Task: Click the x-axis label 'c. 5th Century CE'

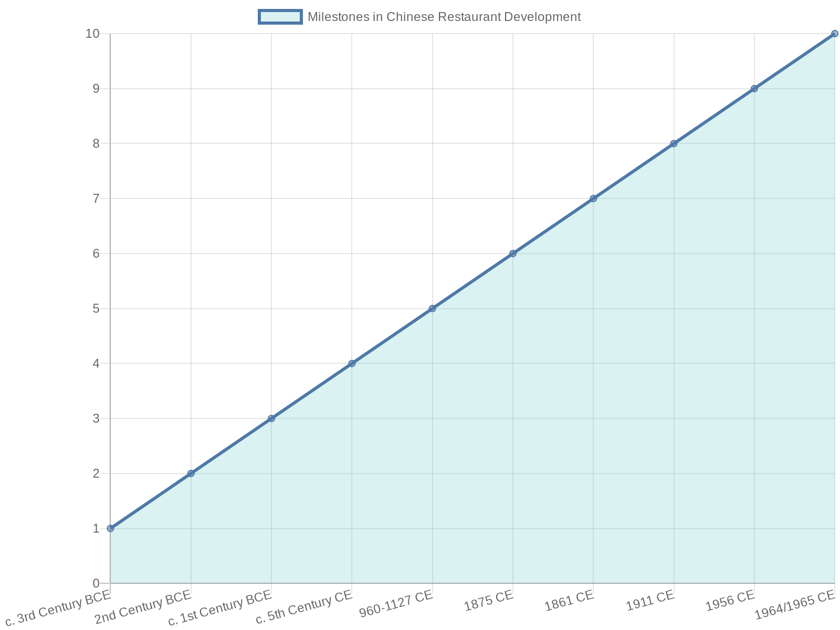Action: pyautogui.click(x=304, y=607)
